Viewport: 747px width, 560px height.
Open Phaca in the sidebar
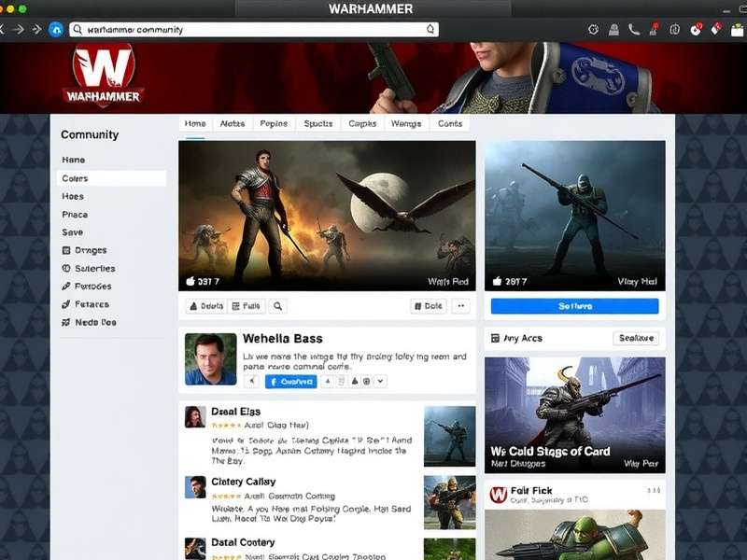pyautogui.click(x=75, y=215)
